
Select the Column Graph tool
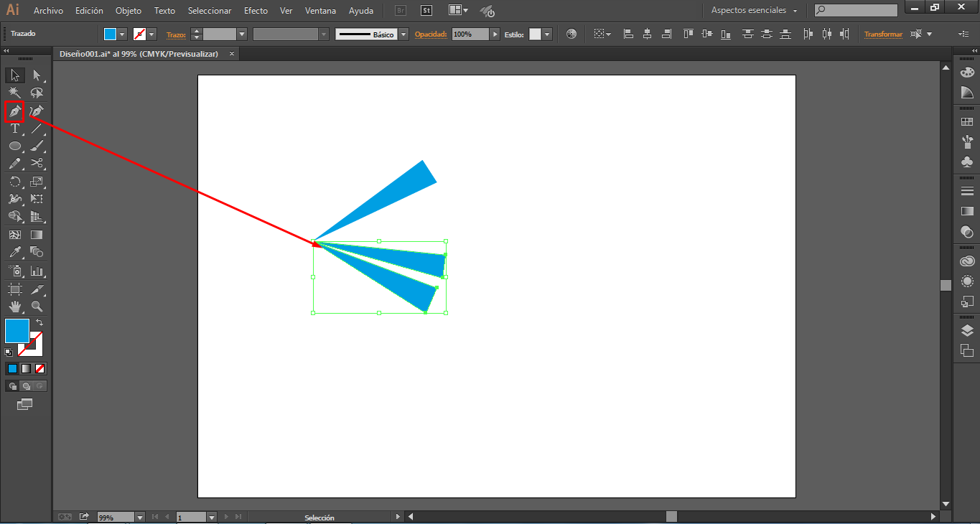37,271
